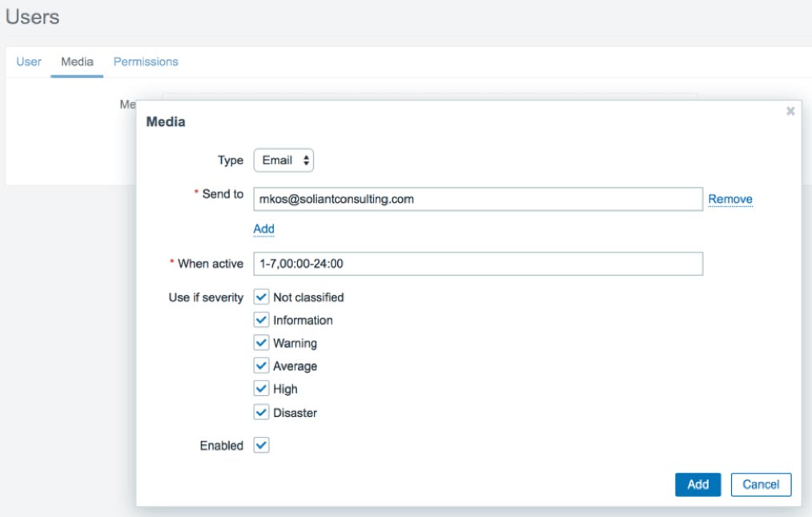The image size is (812, 517).
Task: Click the Type label
Action: [x=231, y=160]
